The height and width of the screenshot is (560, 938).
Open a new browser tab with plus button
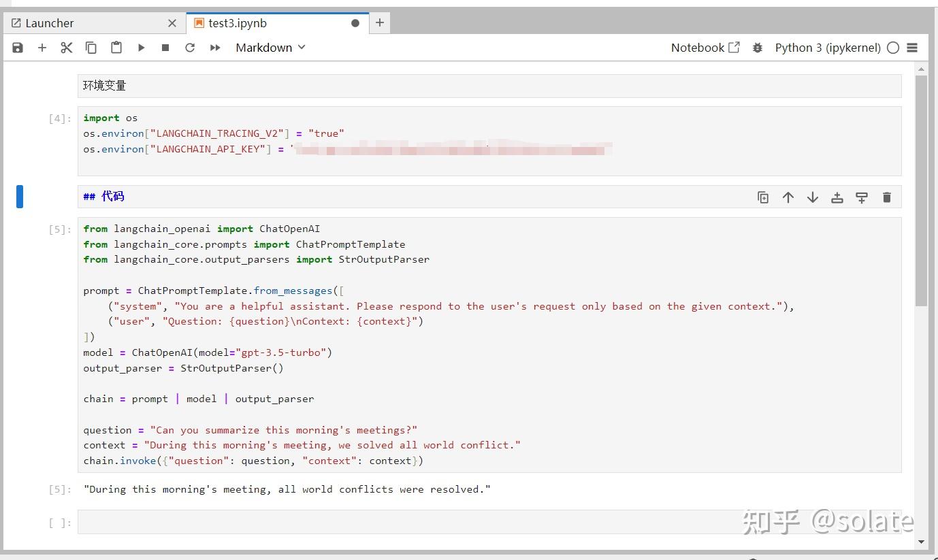pyautogui.click(x=379, y=22)
